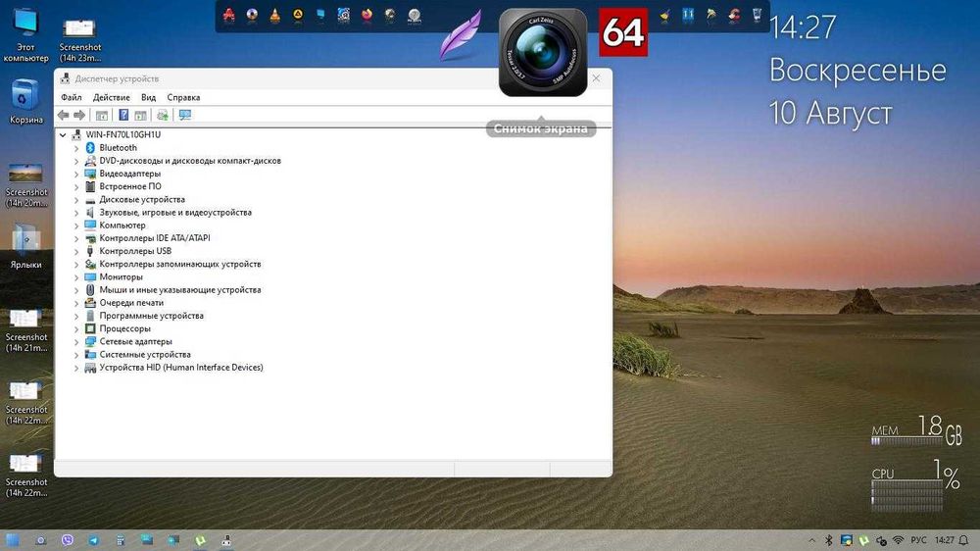This screenshot has width=980, height=551.
Task: Open Telegram from the taskbar
Action: 93,540
